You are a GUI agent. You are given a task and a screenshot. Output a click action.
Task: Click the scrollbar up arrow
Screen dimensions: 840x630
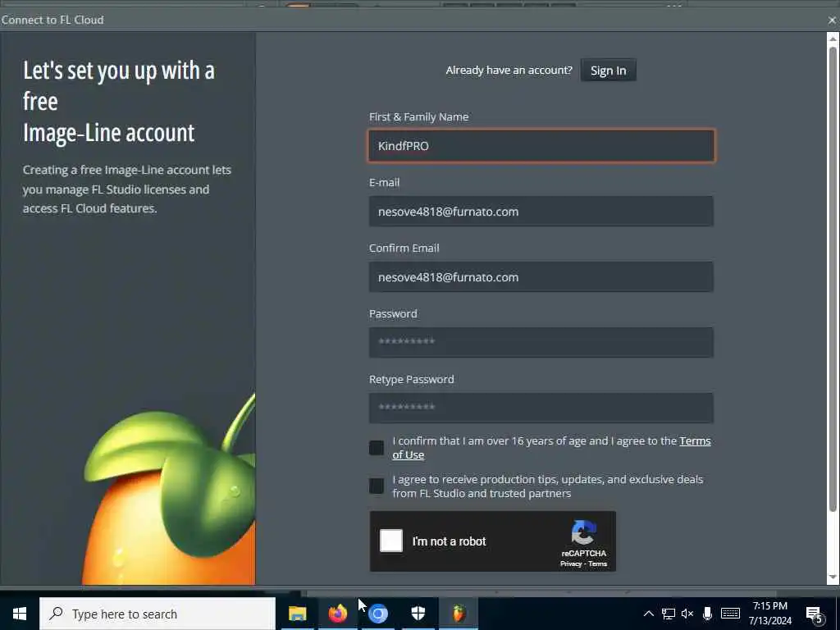833,39
